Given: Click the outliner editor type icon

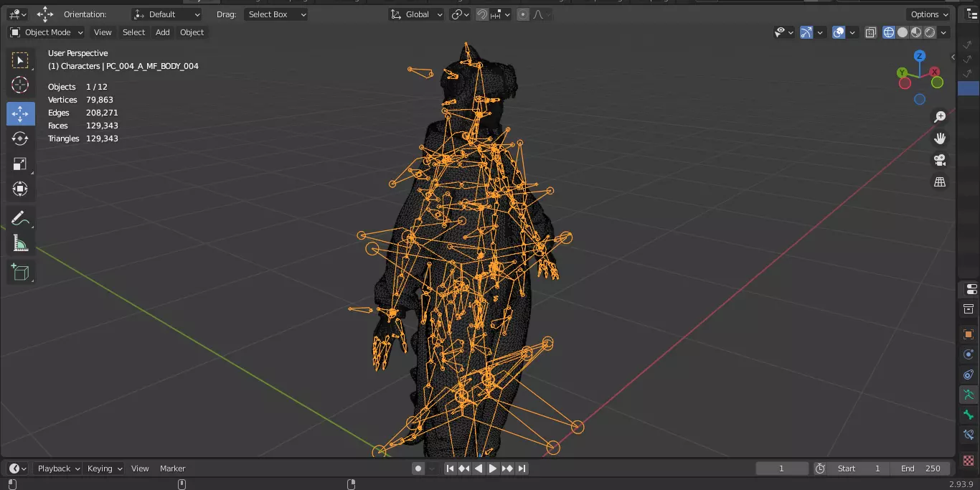Looking at the screenshot, I should point(972,14).
